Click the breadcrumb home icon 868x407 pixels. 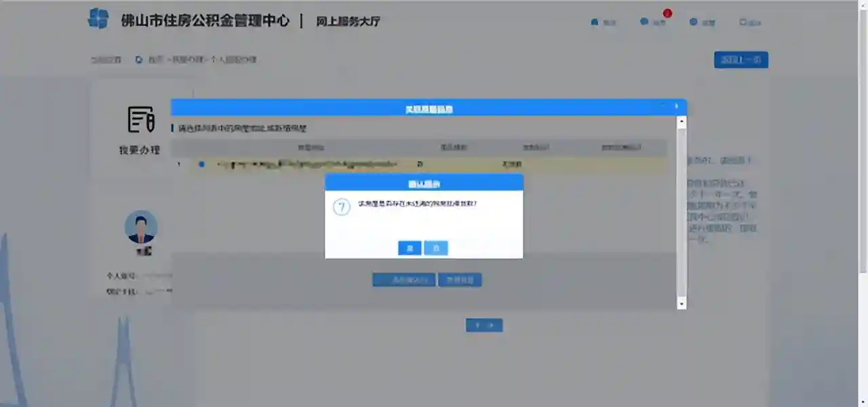pos(139,60)
